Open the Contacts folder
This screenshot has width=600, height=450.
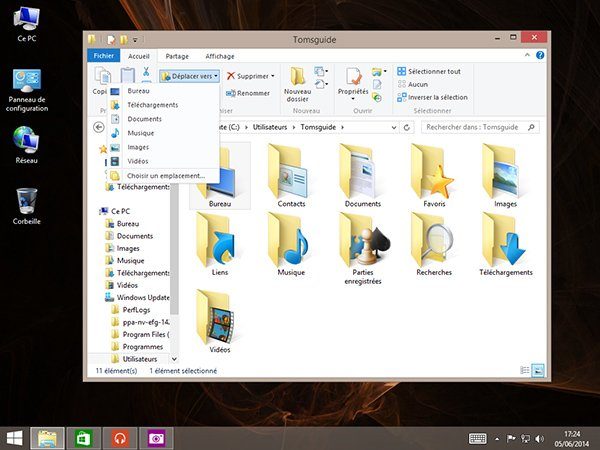click(291, 176)
